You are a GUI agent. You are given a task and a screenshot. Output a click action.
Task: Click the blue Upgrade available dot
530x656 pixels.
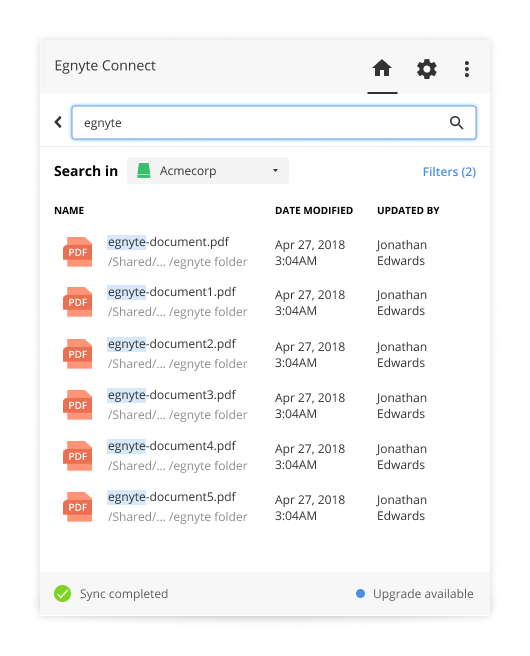point(360,593)
